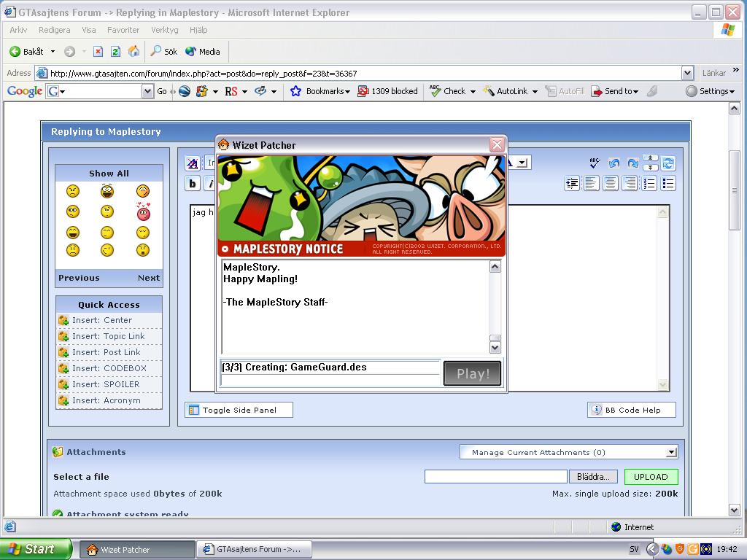Open the Google search box dropdown
Viewport: 747px width, 560px height.
pyautogui.click(x=147, y=91)
